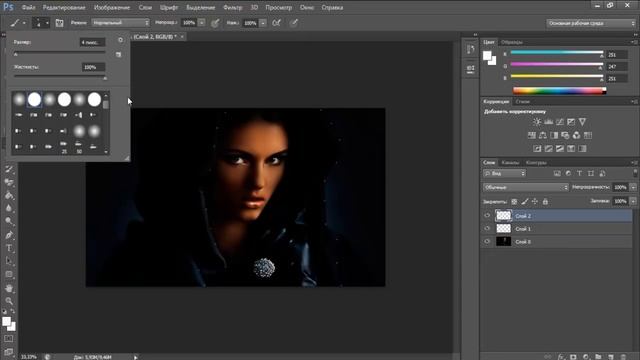Viewport: 640px width, 360px height.
Task: Select the Path Selection arrow tool
Action: pos(9,261)
